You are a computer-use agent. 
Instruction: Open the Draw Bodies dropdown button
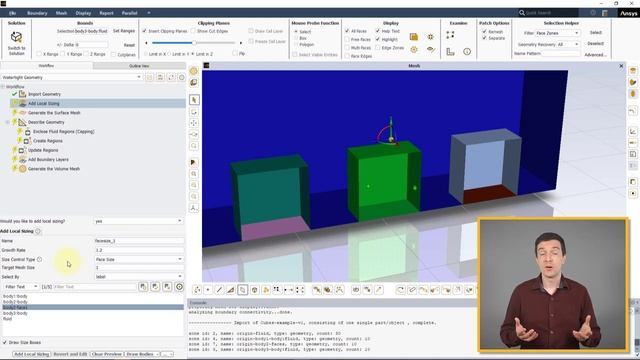(142, 354)
